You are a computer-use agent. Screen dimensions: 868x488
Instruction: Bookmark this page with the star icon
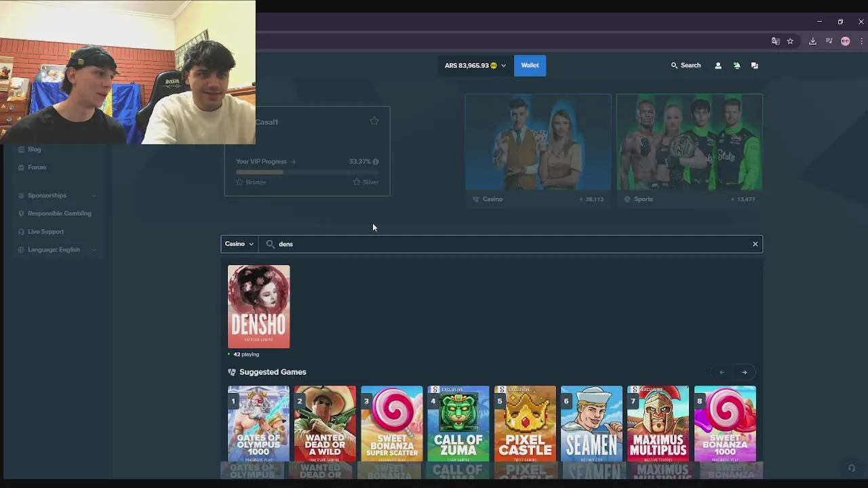click(x=790, y=41)
